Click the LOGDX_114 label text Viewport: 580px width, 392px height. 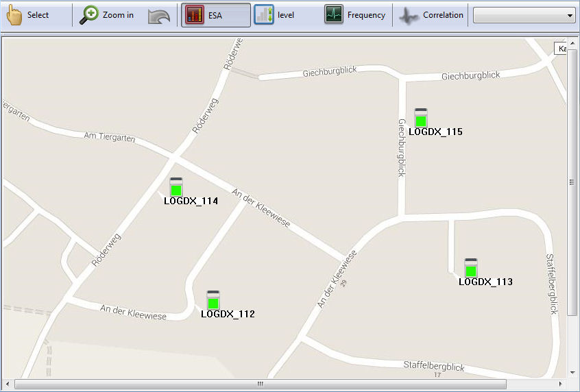[191, 201]
